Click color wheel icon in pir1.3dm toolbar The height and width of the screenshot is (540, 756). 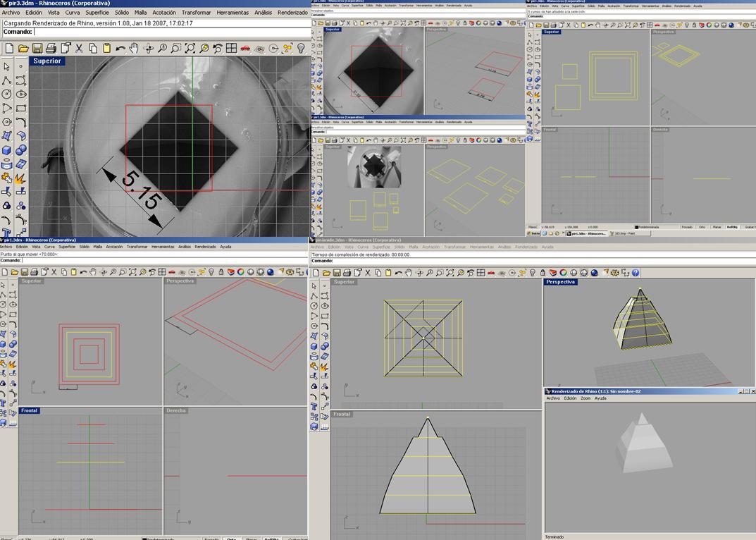click(240, 272)
